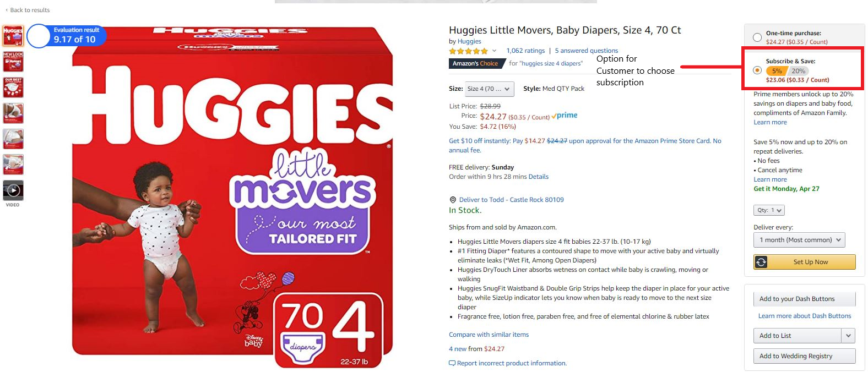868x372 pixels.
Task: Expand the Add to List arrow menu
Action: (848, 336)
